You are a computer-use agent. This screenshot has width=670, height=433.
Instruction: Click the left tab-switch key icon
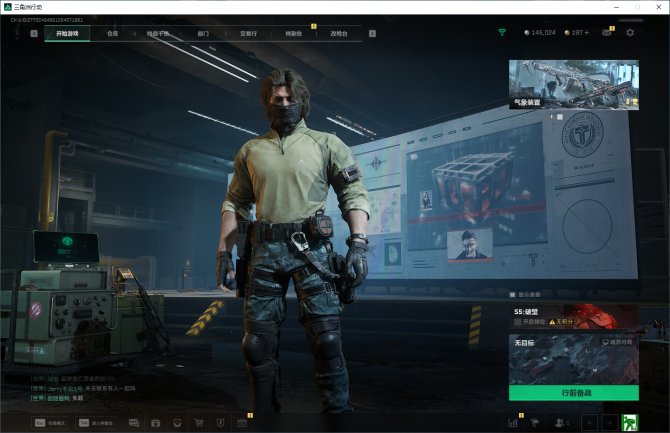[x=34, y=33]
